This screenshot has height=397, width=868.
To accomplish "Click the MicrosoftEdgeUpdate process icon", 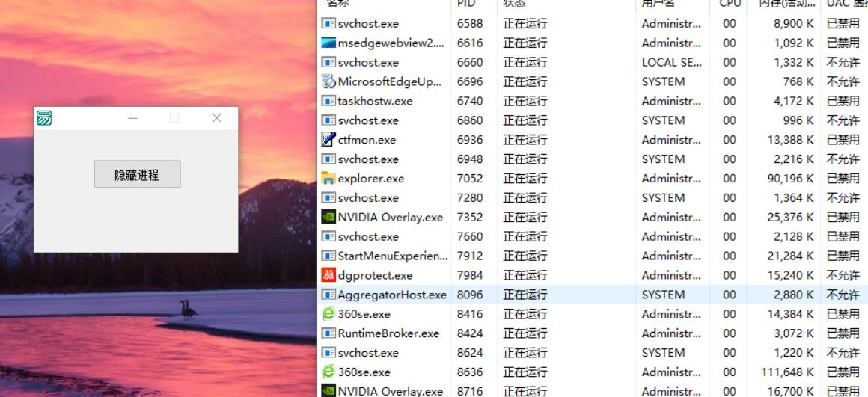I will (x=328, y=81).
